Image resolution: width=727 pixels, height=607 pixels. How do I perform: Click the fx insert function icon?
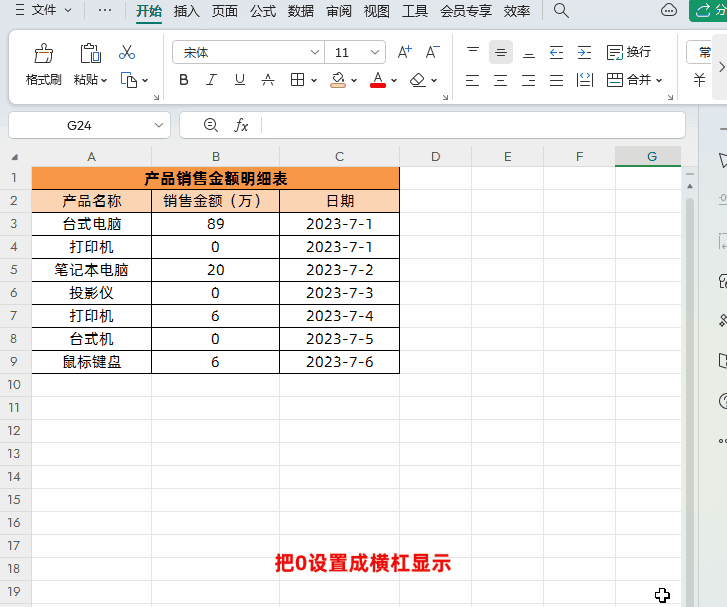pyautogui.click(x=241, y=125)
